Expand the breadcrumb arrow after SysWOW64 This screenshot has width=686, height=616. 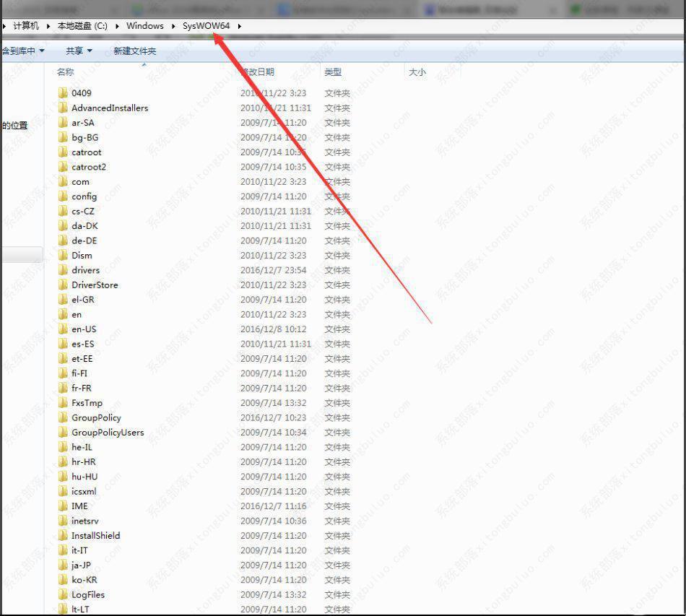[x=238, y=25]
